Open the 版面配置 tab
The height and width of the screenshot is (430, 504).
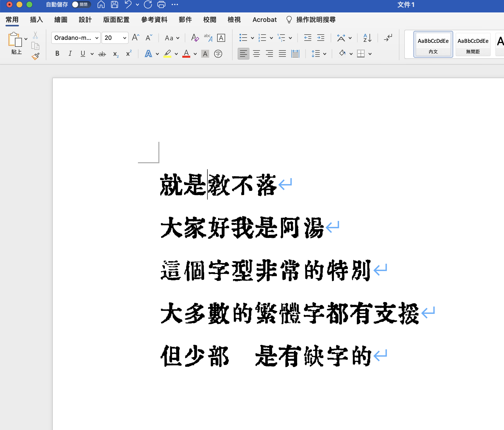[x=116, y=20]
